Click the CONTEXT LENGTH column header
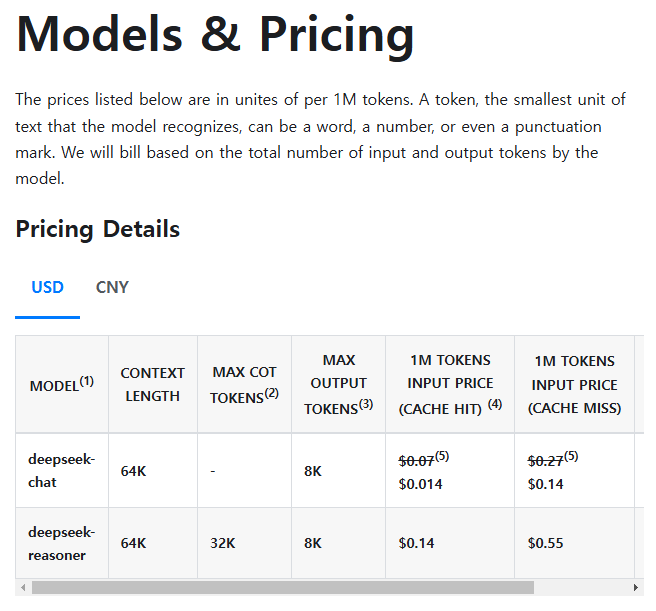656x611 pixels. point(153,384)
